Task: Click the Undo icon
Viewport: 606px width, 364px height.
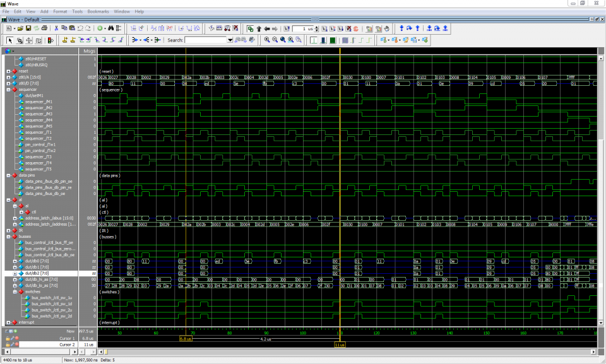Action: tap(80, 28)
